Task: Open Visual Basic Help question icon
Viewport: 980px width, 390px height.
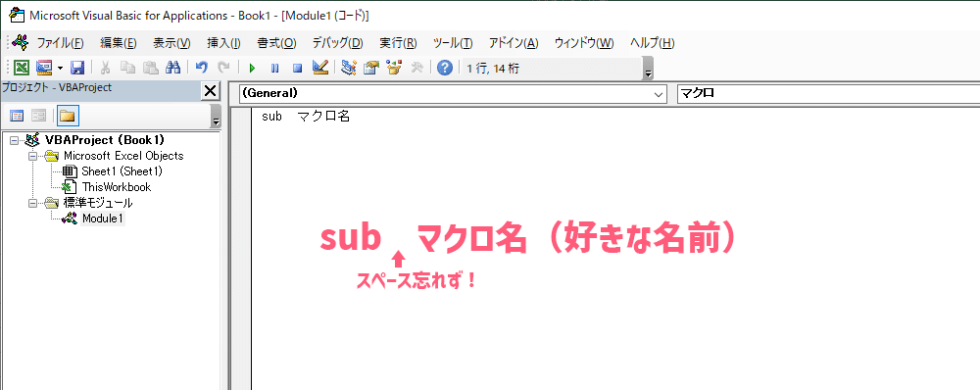Action: click(x=444, y=68)
